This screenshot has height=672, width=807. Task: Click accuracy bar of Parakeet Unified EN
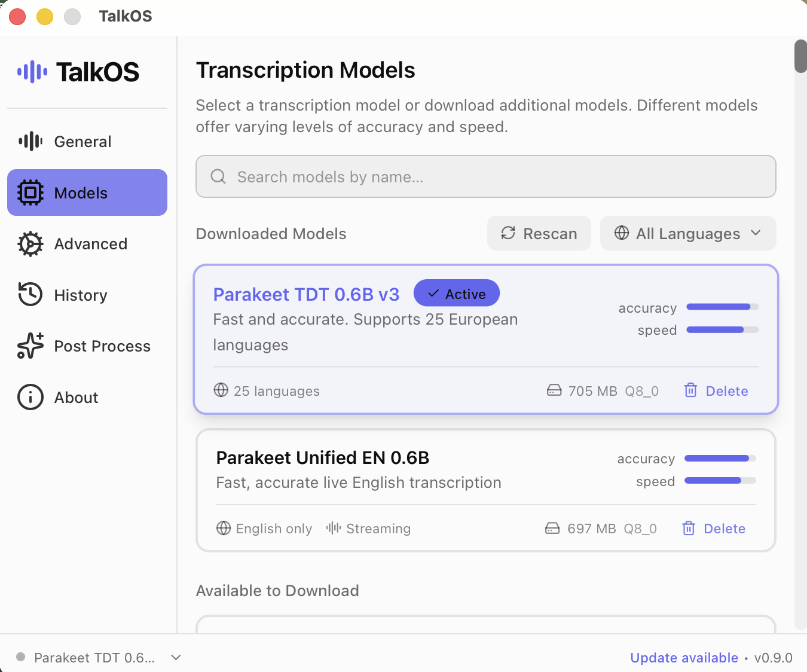[720, 459]
